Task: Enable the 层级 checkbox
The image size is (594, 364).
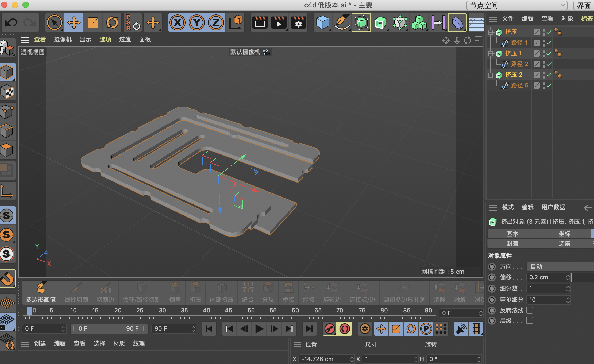Action: (x=529, y=320)
